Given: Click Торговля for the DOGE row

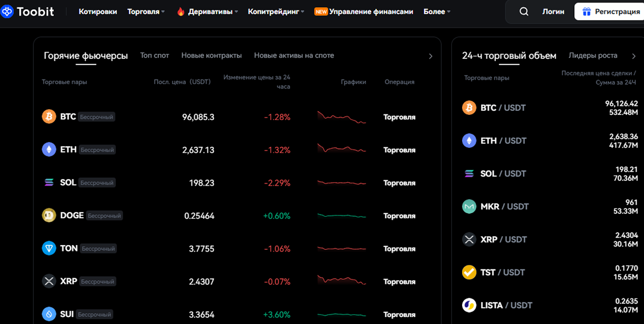Looking at the screenshot, I should click(399, 216).
